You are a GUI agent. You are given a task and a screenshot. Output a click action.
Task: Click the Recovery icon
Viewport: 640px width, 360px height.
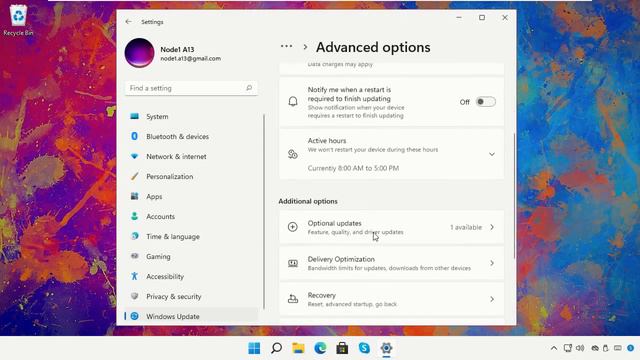click(293, 299)
